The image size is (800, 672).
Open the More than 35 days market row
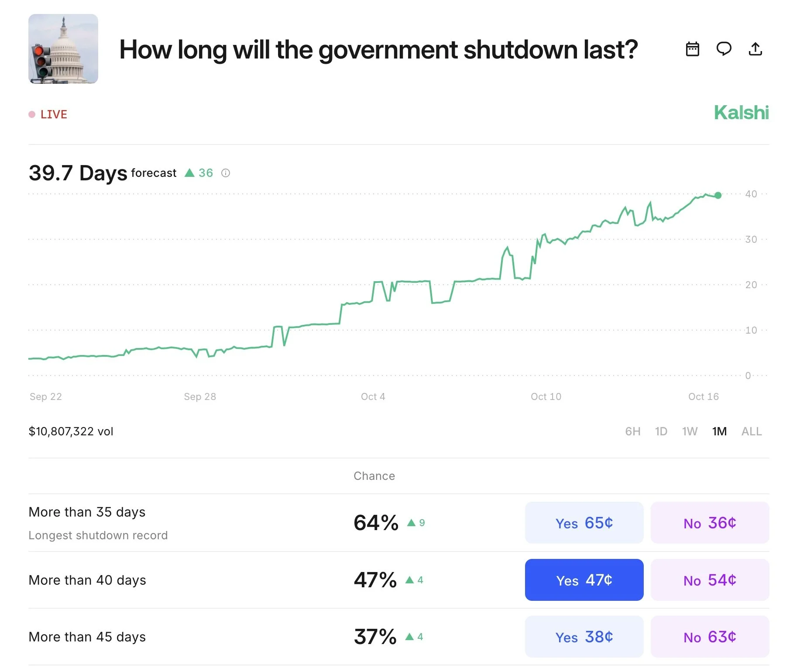(398, 523)
